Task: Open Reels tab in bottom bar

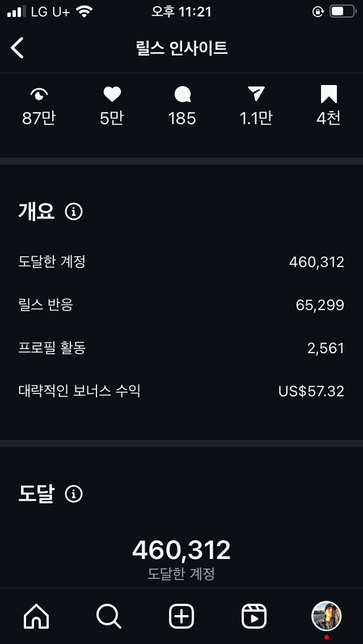Action: (x=254, y=616)
